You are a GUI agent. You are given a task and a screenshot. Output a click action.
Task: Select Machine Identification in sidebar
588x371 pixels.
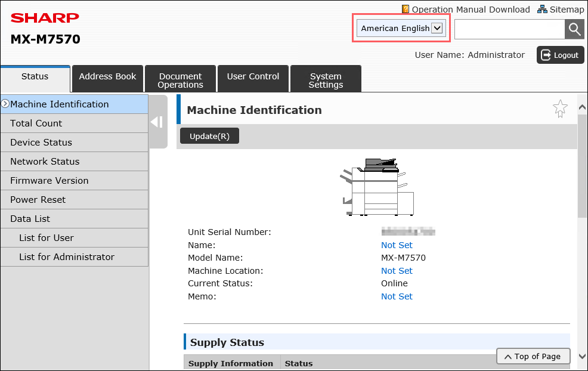tap(75, 104)
